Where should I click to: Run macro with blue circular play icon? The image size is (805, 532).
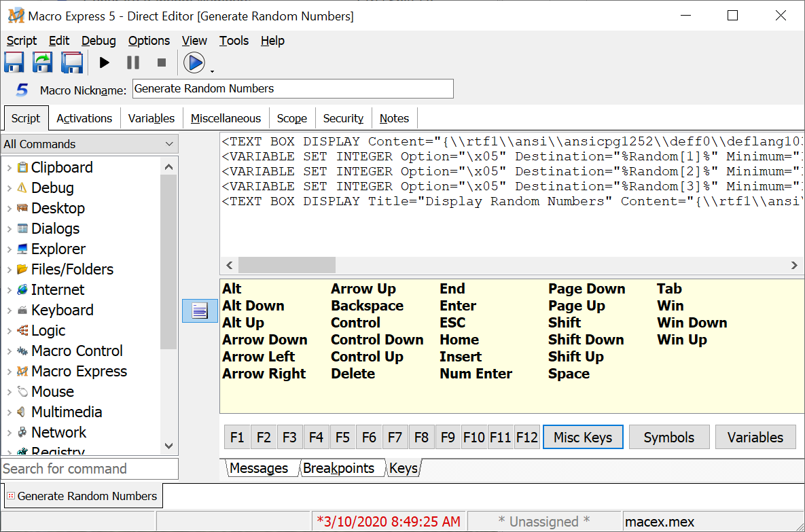(194, 63)
